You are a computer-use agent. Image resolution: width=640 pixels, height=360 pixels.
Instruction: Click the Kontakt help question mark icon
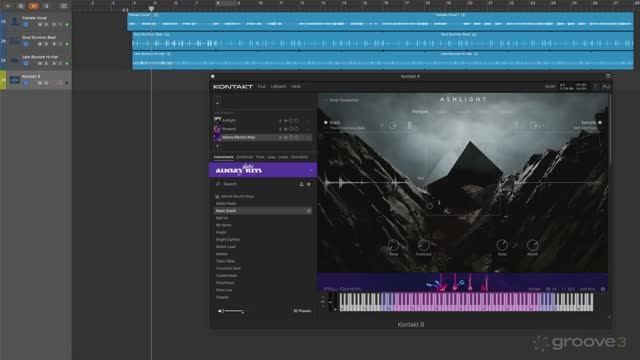tap(595, 87)
